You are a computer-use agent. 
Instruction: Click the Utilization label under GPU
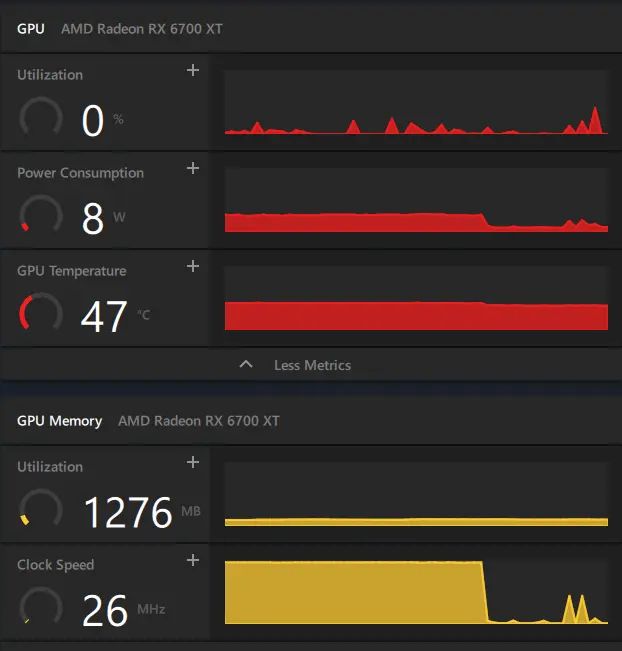pos(50,75)
